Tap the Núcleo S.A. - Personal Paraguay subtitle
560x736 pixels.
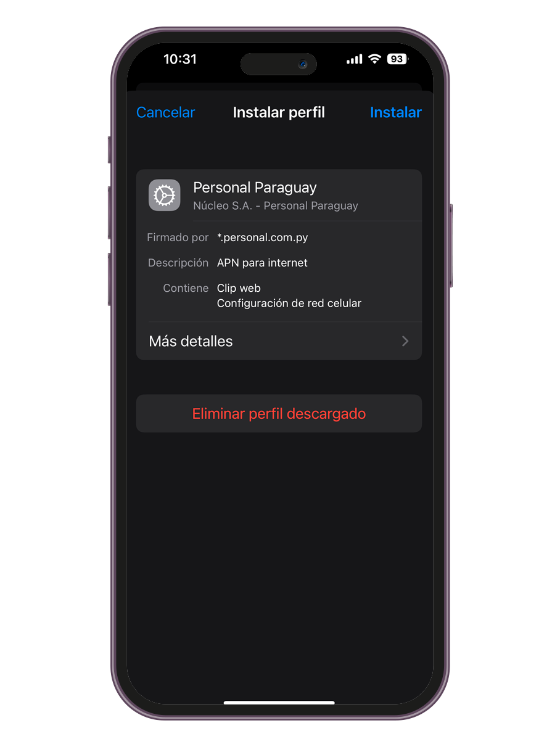coord(276,205)
